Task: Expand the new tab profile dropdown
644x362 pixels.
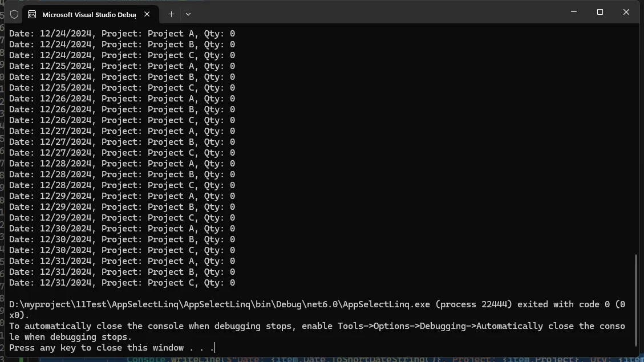Action: click(x=188, y=14)
